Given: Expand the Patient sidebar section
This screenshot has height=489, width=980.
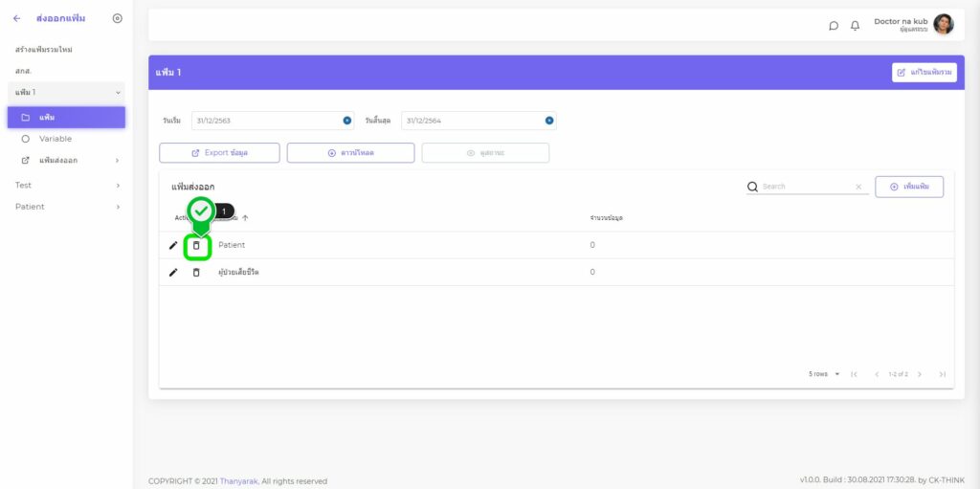Looking at the screenshot, I should pos(118,207).
